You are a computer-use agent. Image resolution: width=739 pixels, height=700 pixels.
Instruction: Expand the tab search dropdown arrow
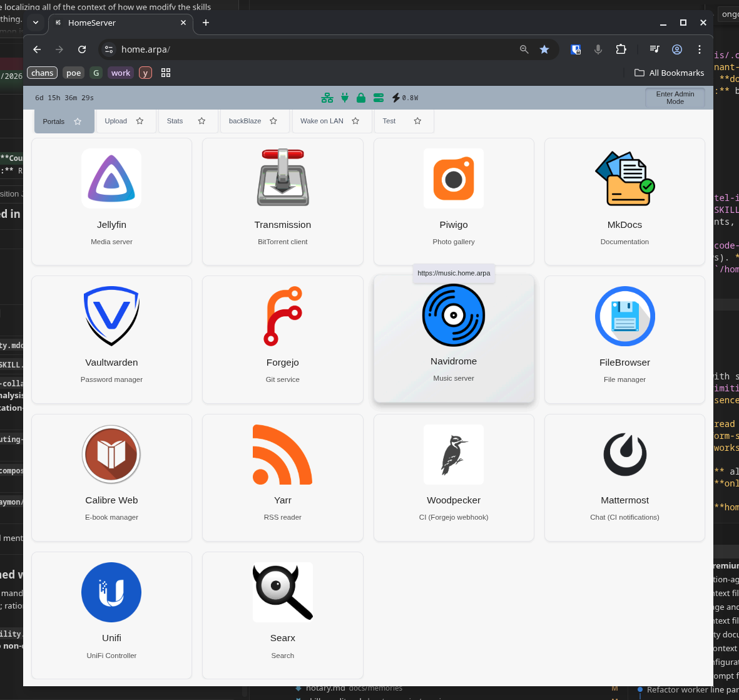click(x=35, y=22)
